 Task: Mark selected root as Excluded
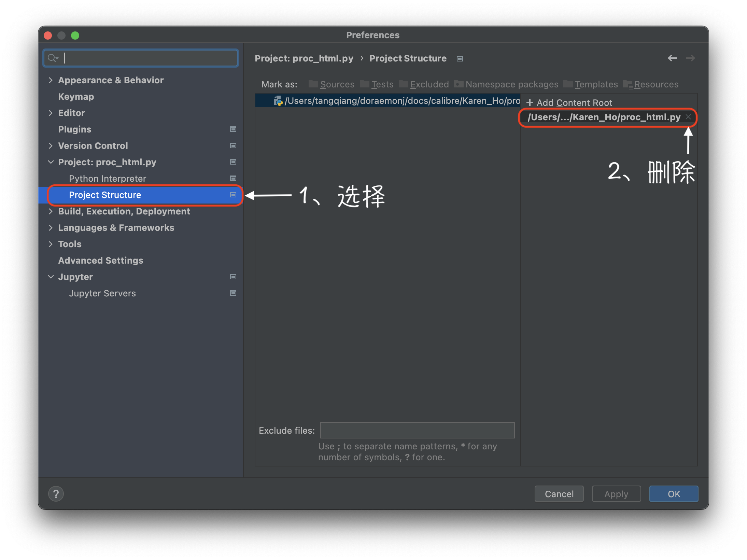click(429, 84)
